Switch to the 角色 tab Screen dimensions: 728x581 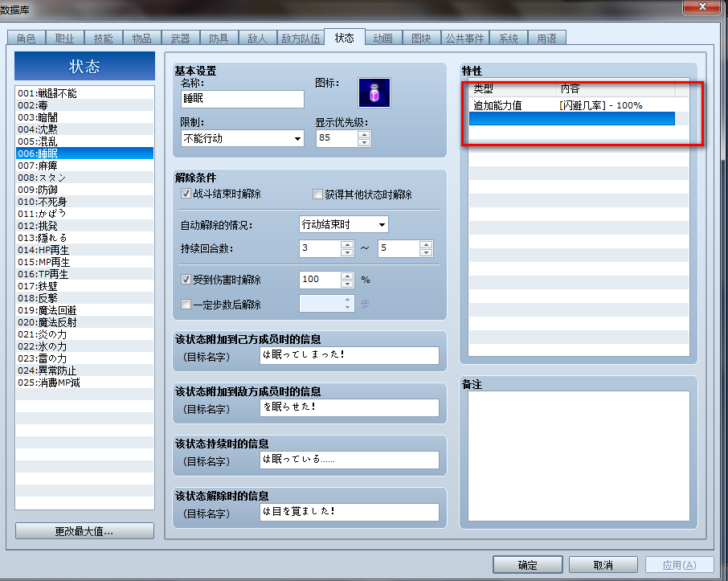(x=27, y=38)
